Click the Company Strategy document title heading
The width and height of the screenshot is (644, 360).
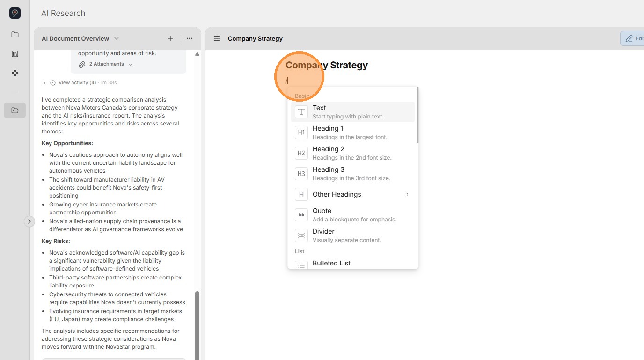point(327,65)
